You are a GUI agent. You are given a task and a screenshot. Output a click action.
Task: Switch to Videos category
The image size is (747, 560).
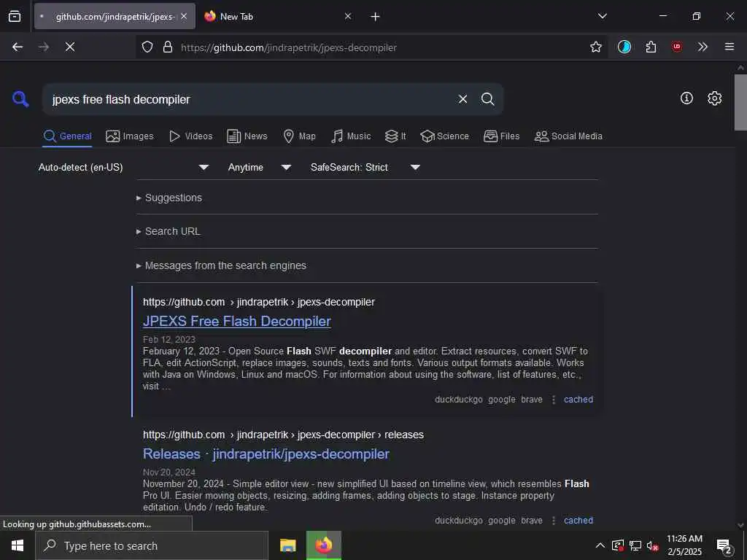click(190, 136)
